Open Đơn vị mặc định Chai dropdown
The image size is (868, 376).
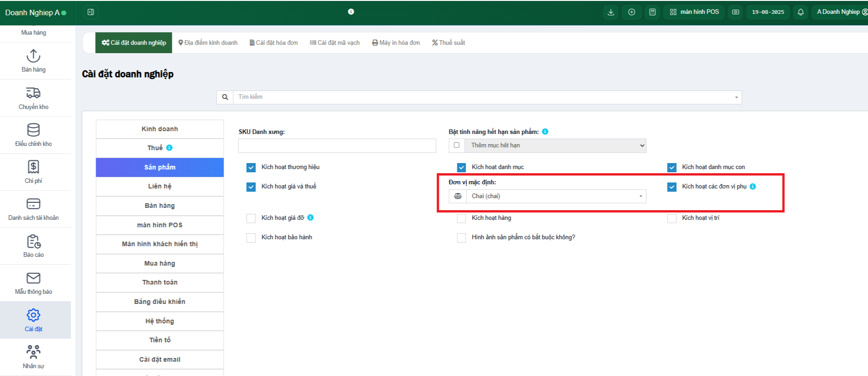pyautogui.click(x=556, y=196)
